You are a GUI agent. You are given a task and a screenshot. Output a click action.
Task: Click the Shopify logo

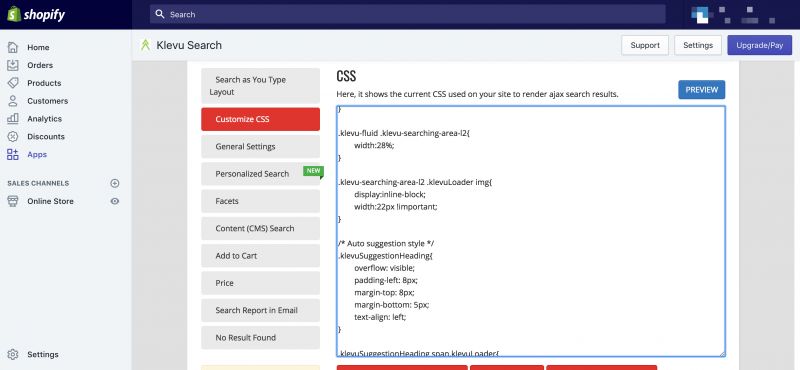(36, 14)
